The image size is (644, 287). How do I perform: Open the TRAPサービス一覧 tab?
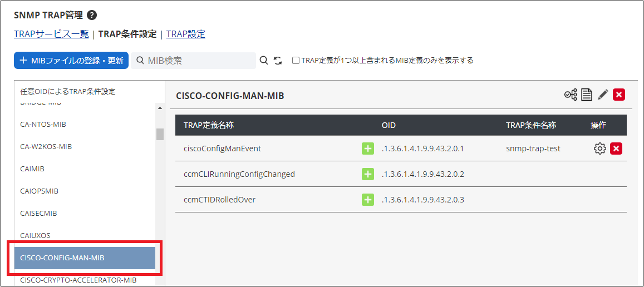pos(51,34)
